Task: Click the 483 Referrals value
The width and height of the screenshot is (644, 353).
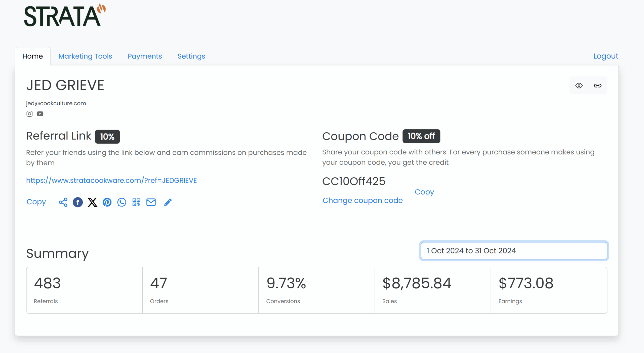Action: [x=47, y=283]
